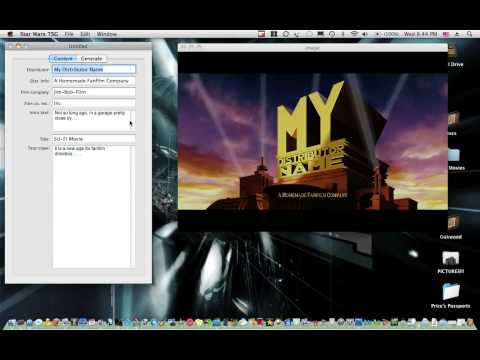Click the Distributor name input field
The image size is (480, 360).
click(94, 69)
